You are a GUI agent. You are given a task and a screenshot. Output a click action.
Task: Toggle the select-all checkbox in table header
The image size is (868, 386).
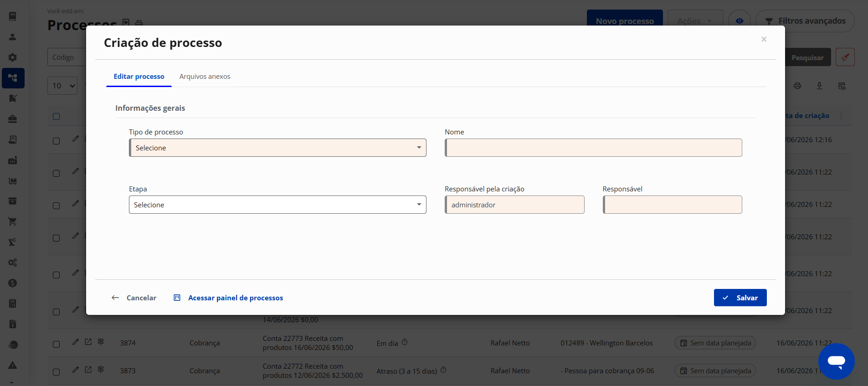coord(56,116)
